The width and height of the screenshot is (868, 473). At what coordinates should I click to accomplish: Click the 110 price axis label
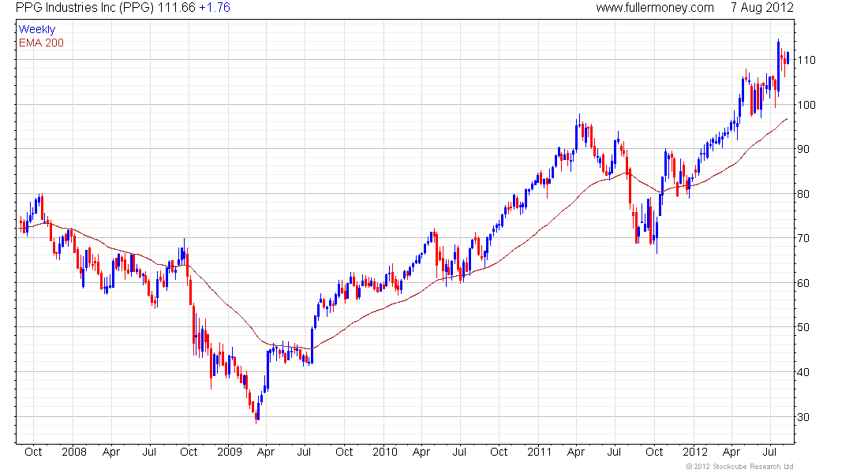pos(806,60)
